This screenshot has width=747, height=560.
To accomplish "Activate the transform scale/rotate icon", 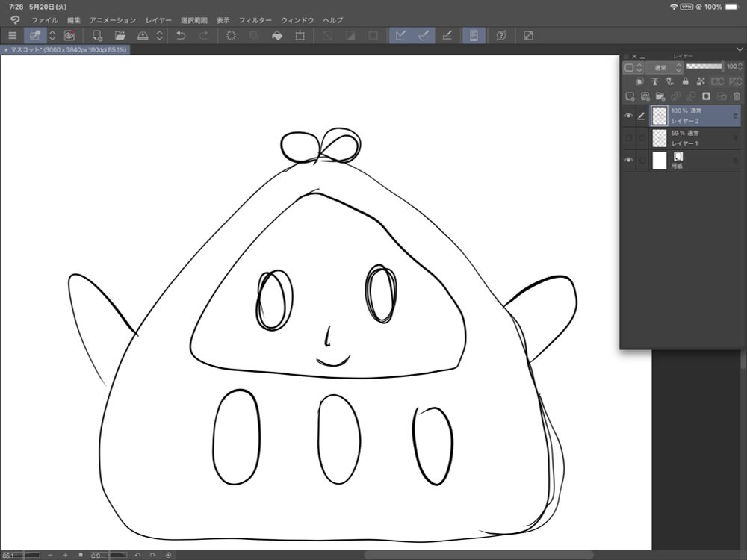I will point(300,36).
